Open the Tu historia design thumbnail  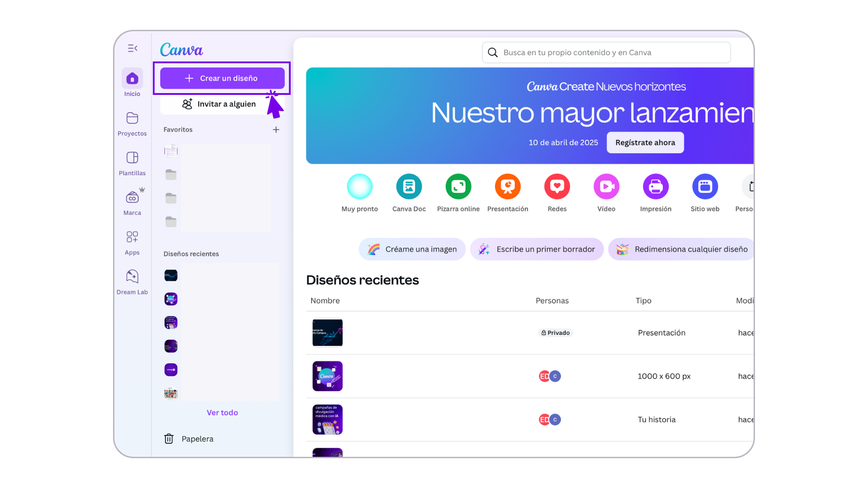coord(328,420)
